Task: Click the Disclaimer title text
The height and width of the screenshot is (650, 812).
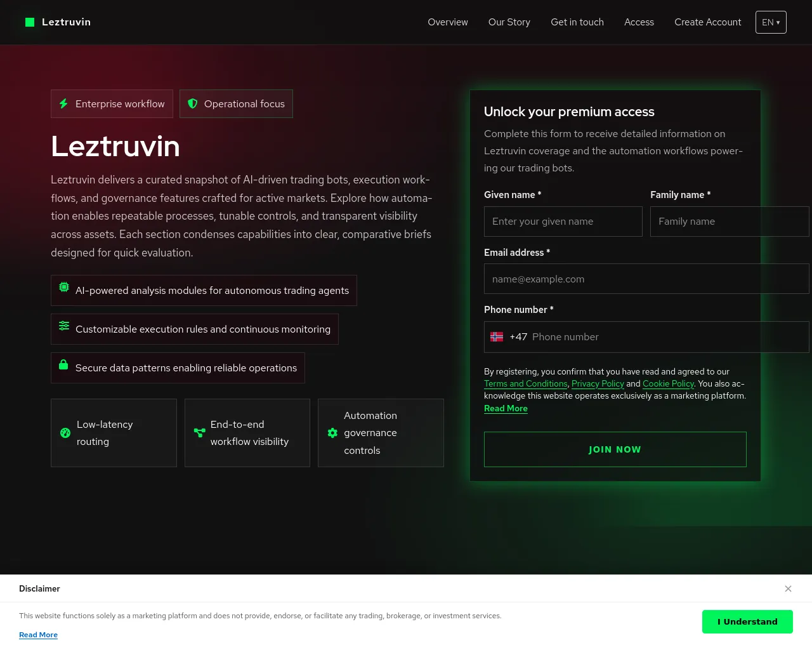Action: pos(39,588)
